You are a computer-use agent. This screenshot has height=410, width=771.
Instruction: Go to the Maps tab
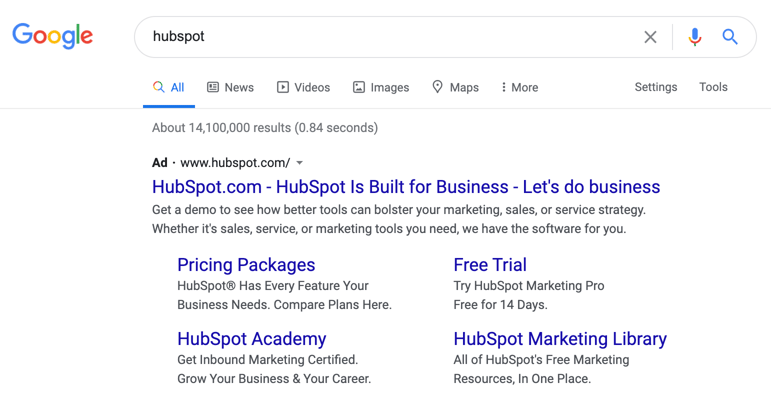point(455,87)
